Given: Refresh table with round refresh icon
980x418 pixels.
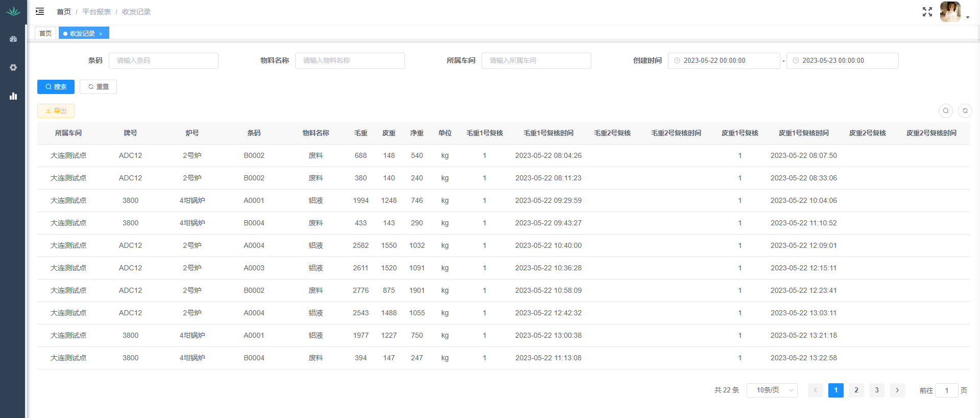Looking at the screenshot, I should pyautogui.click(x=965, y=110).
